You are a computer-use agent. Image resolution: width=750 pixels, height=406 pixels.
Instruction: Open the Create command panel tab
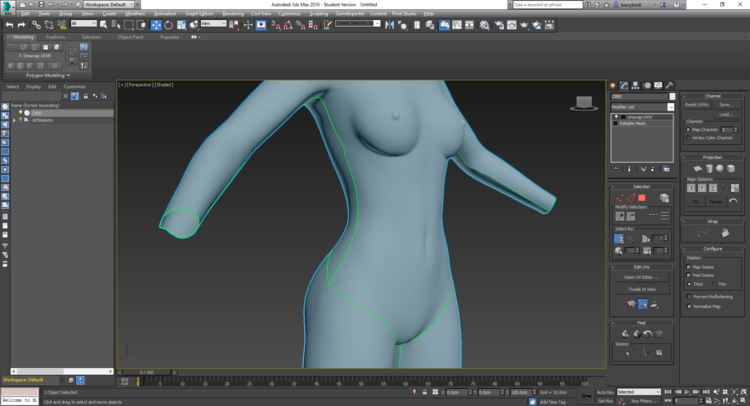click(613, 86)
